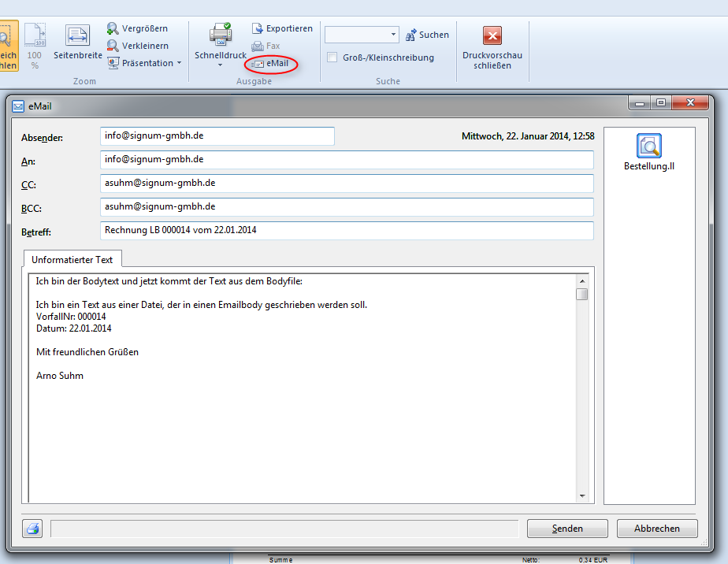Select the Unformatierter Text tab

(72, 259)
